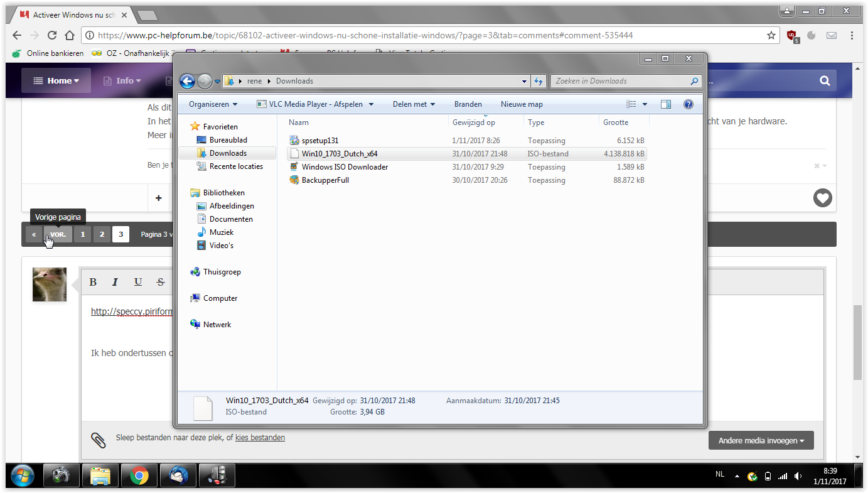Image resolution: width=868 pixels, height=493 pixels.
Task: Like the post with the heart icon
Action: [822, 198]
